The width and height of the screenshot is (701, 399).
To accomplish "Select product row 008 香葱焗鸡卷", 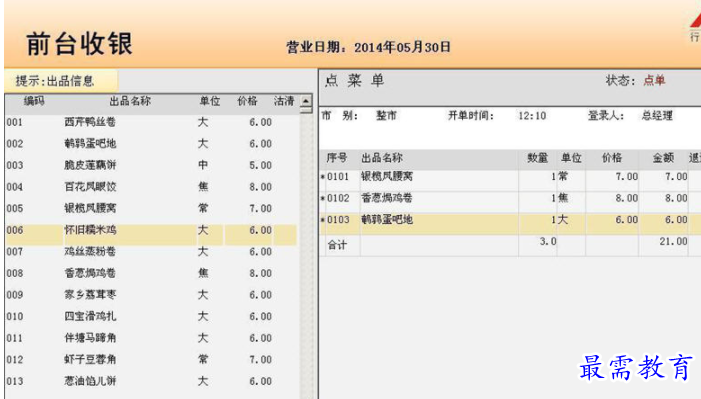I will tap(152, 273).
